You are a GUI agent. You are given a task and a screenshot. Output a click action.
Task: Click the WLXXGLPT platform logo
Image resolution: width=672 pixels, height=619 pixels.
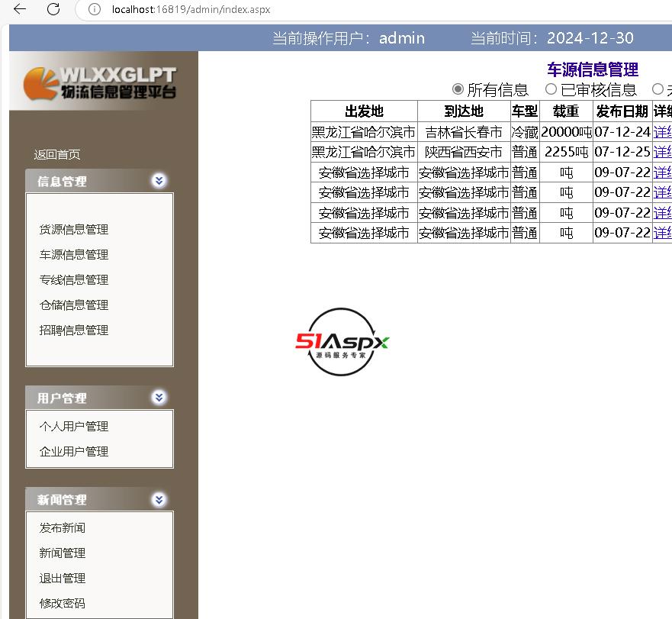pyautogui.click(x=99, y=83)
